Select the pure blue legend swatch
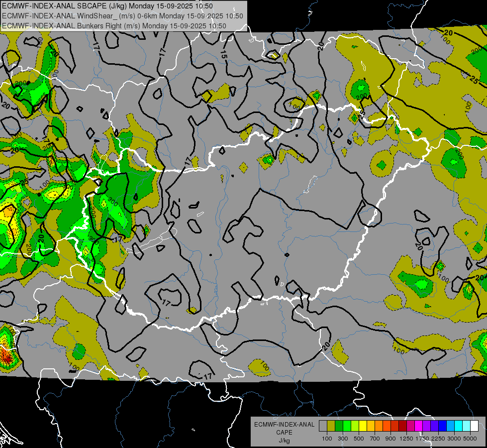This screenshot has width=487, height=448. click(442, 426)
